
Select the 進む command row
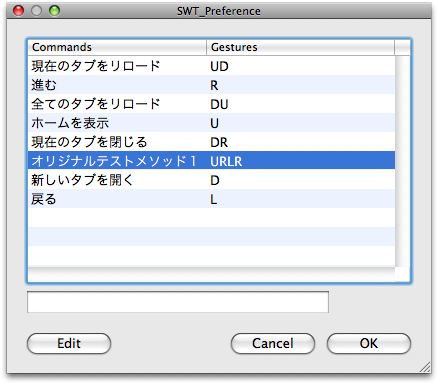pyautogui.click(x=212, y=85)
